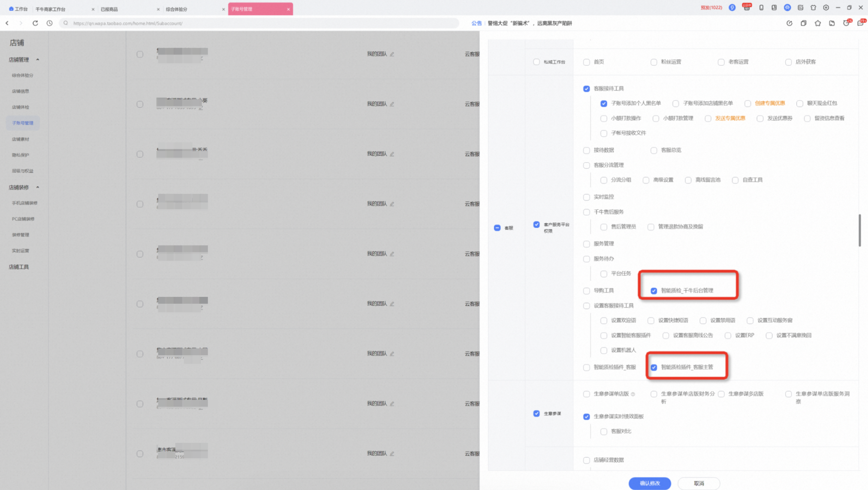
Task: Enable the 实时监控 checkbox
Action: click(586, 197)
